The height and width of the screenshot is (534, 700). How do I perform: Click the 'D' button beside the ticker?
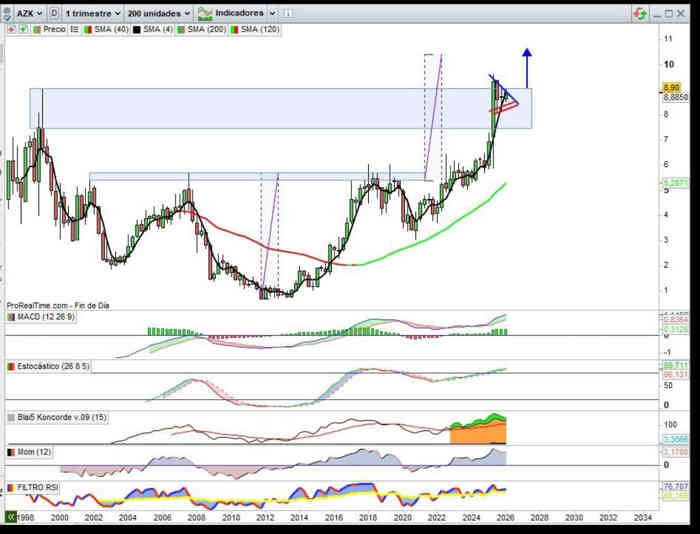pos(54,14)
